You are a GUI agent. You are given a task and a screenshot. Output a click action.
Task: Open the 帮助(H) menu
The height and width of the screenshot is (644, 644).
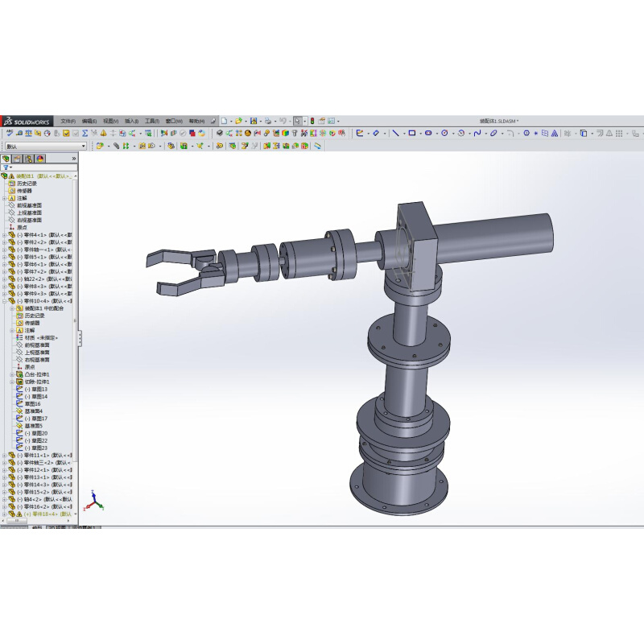(x=196, y=122)
